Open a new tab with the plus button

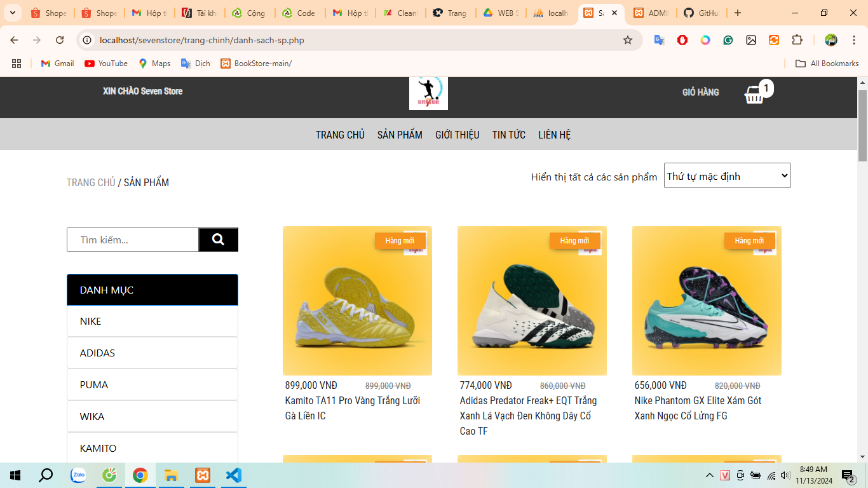coord(737,13)
